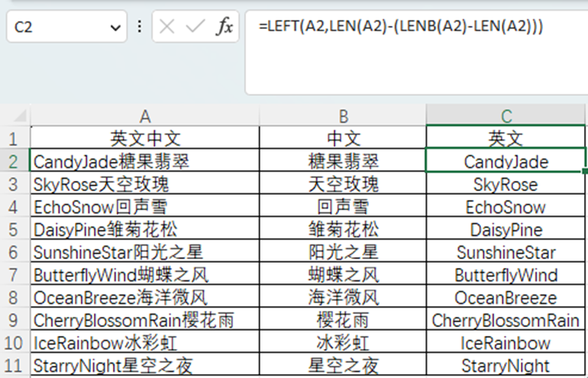Select cell CandyJade in column C

(506, 161)
